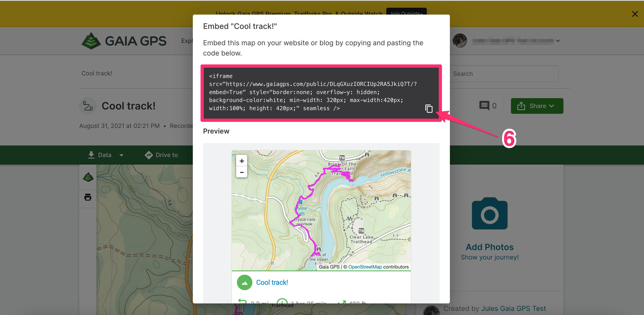
Task: Expand the user account menu chevron
Action: click(558, 41)
